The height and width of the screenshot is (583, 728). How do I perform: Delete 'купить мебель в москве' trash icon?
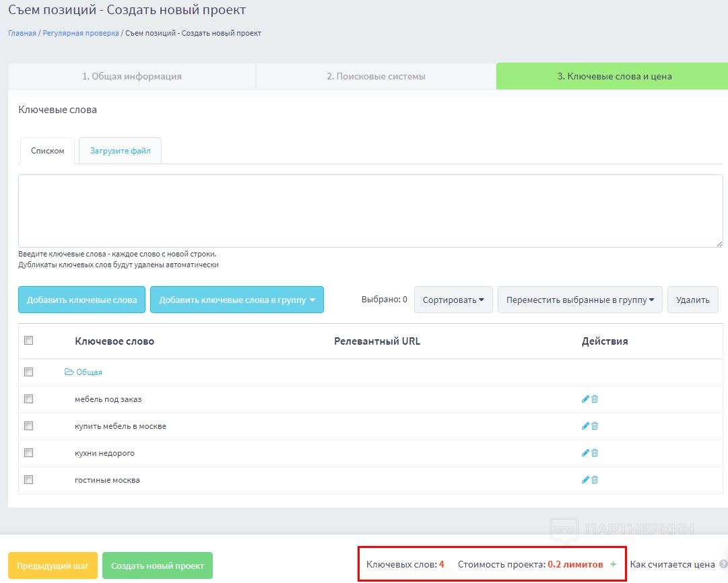point(595,426)
